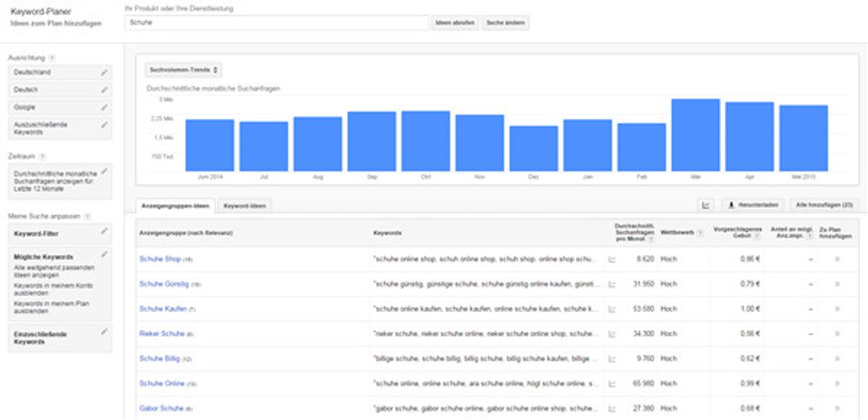Screen dimensions: 868x420
Task: Select the Anzeigengruppen-Ideen tab
Action: pyautogui.click(x=174, y=206)
